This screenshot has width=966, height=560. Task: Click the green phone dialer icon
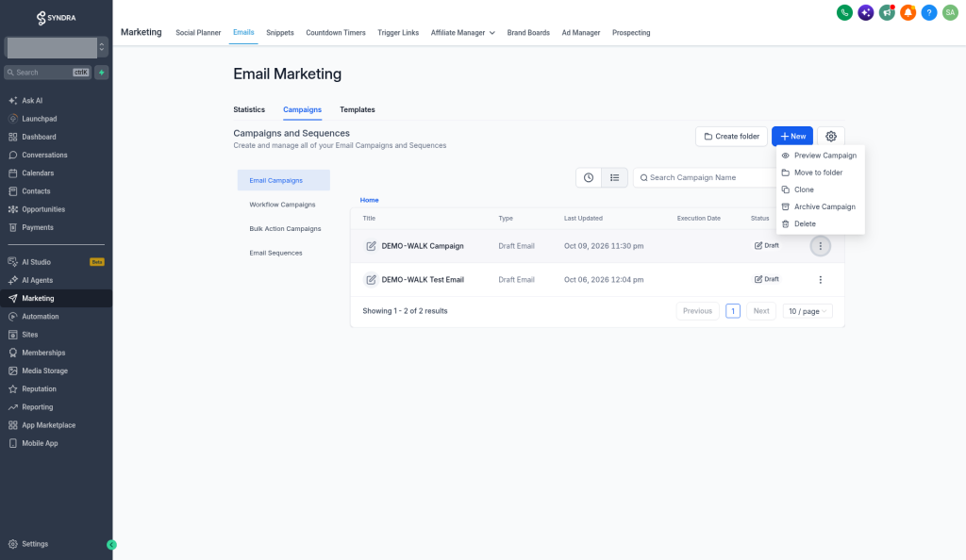tap(844, 12)
